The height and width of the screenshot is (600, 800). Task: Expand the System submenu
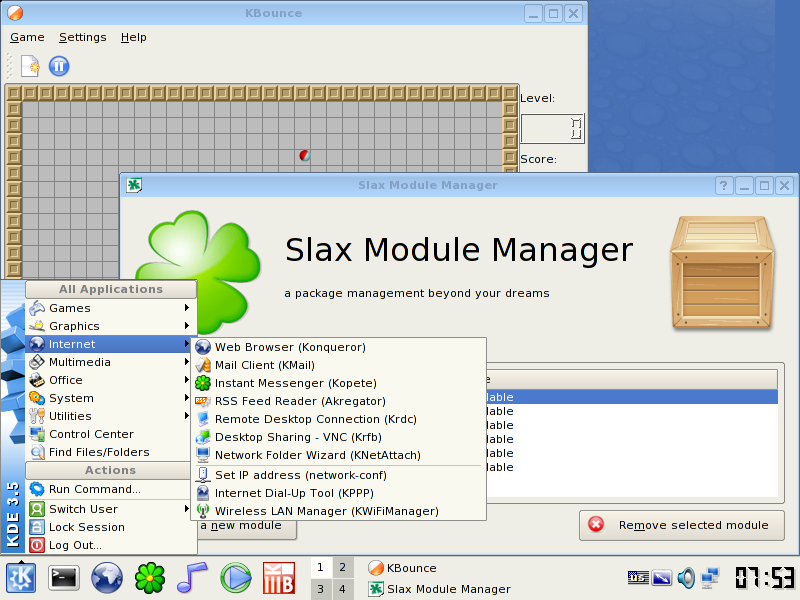(x=110, y=398)
